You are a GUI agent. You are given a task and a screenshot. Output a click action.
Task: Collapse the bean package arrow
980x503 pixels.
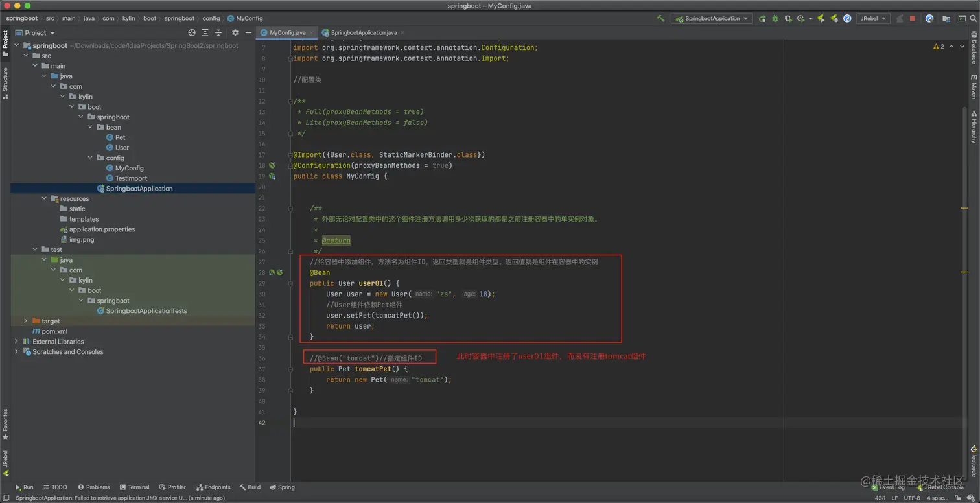coord(90,127)
